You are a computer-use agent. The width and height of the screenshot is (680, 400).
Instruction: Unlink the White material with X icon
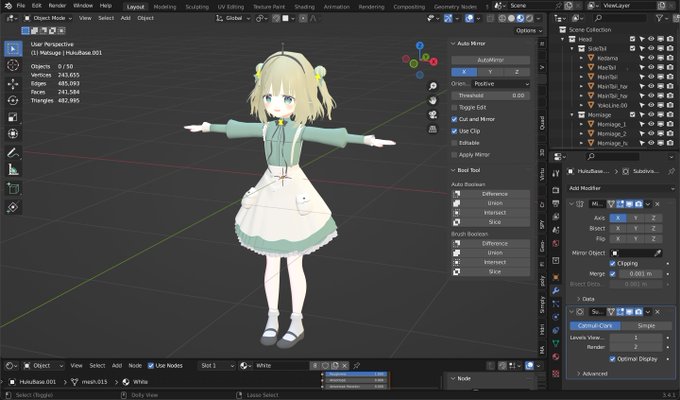click(x=344, y=366)
